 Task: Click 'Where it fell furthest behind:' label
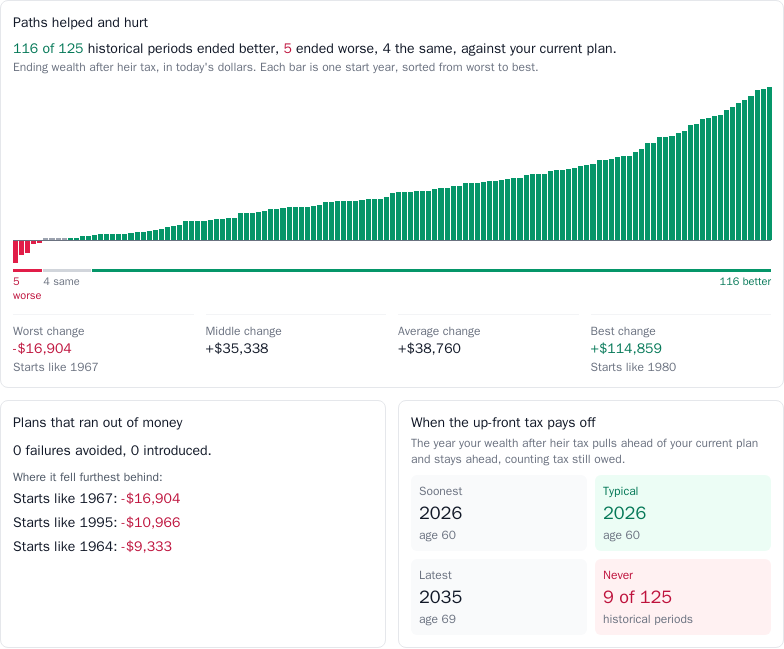tap(88, 477)
